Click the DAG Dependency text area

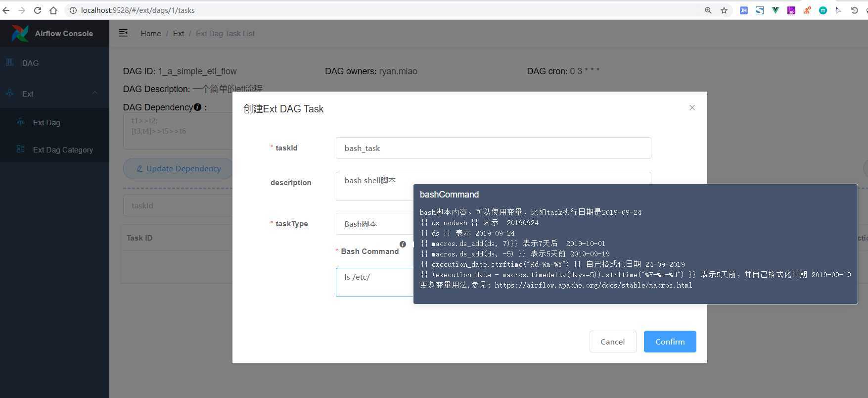click(178, 131)
